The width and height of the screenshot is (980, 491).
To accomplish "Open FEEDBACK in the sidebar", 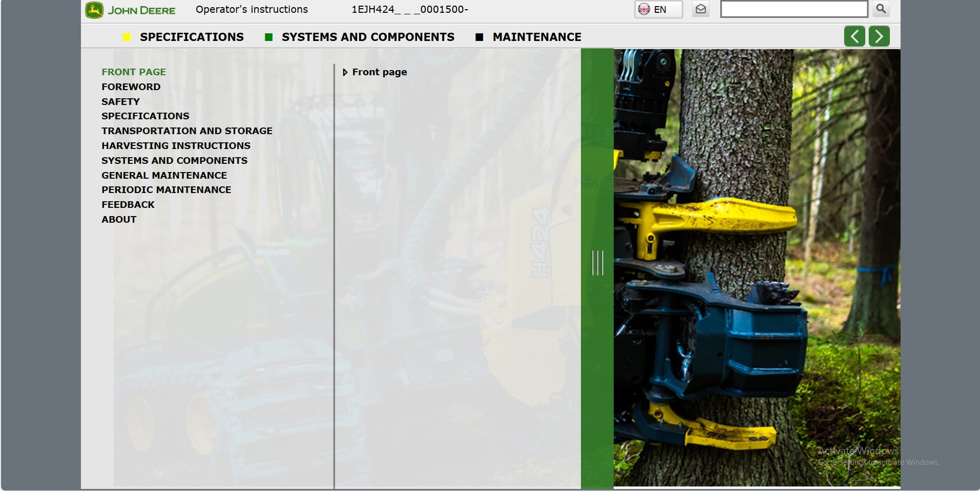I will 128,205.
